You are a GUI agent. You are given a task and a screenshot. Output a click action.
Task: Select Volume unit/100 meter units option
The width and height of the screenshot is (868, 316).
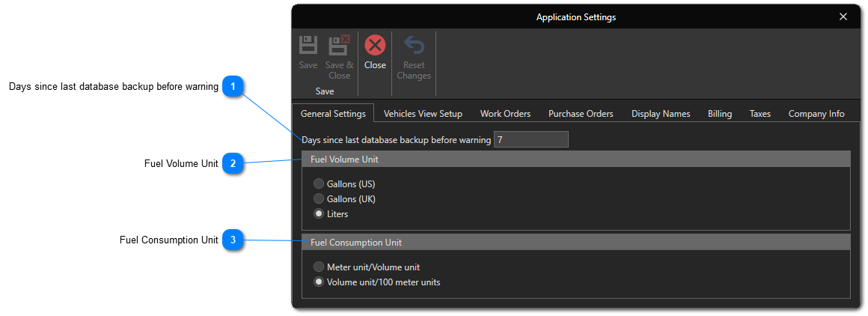click(x=320, y=282)
